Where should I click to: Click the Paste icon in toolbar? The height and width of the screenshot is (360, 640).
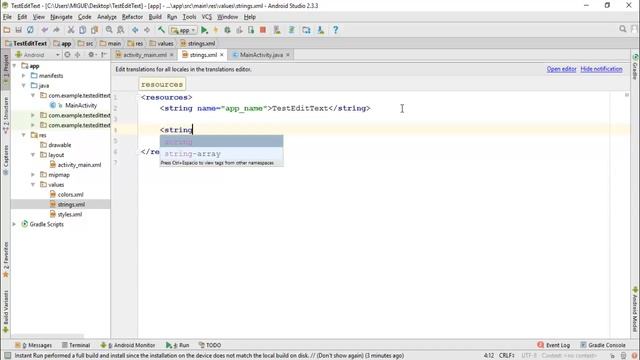[x=95, y=30]
